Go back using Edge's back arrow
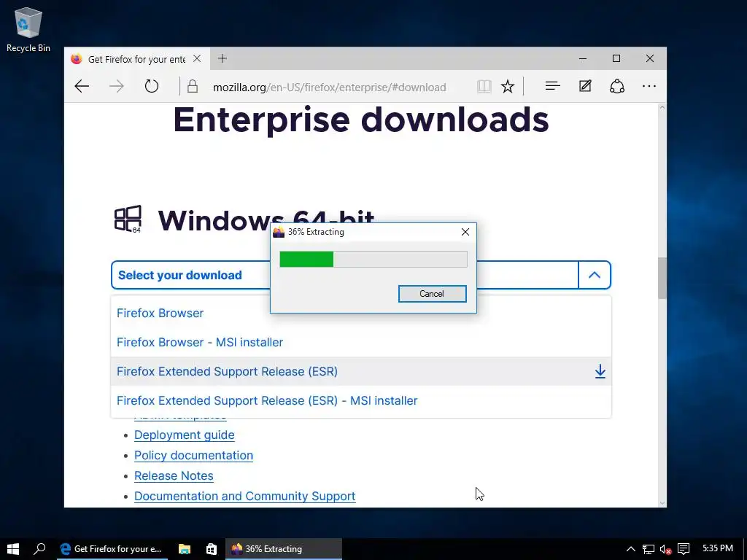This screenshot has width=747, height=560. pyautogui.click(x=82, y=86)
